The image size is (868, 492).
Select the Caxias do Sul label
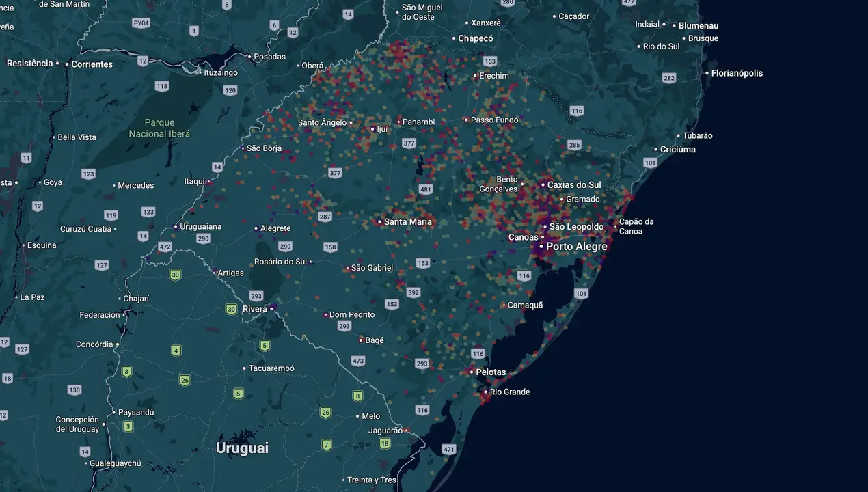pyautogui.click(x=574, y=184)
